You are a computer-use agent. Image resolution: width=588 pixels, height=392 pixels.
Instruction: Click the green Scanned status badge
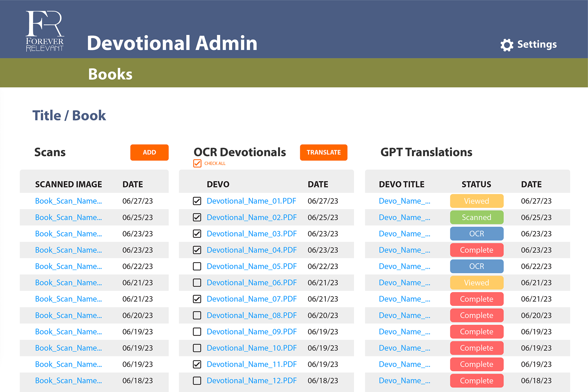point(477,217)
